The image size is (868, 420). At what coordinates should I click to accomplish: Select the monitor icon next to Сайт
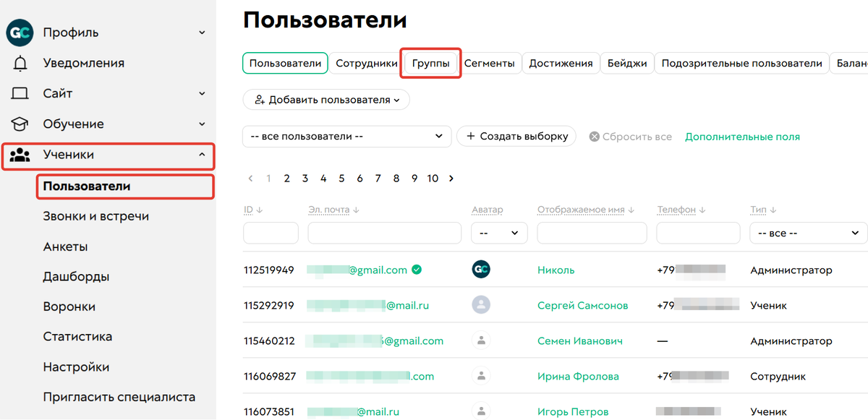tap(19, 93)
